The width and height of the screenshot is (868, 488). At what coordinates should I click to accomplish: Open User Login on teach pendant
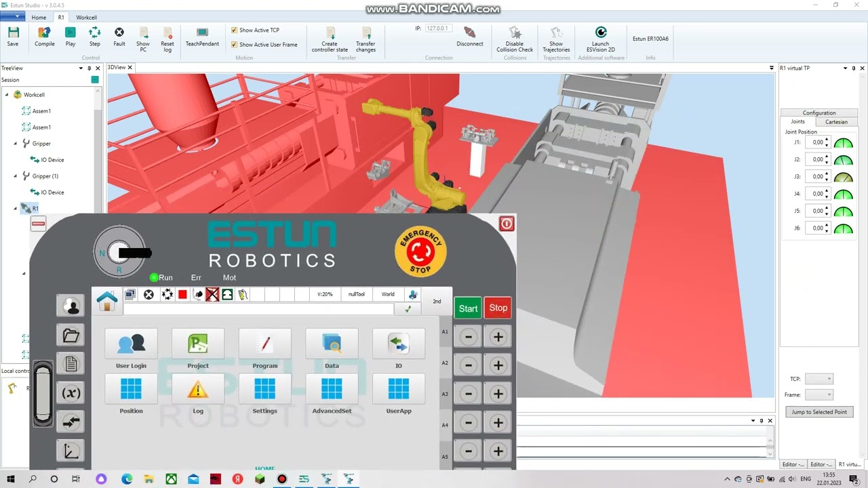[x=131, y=344]
